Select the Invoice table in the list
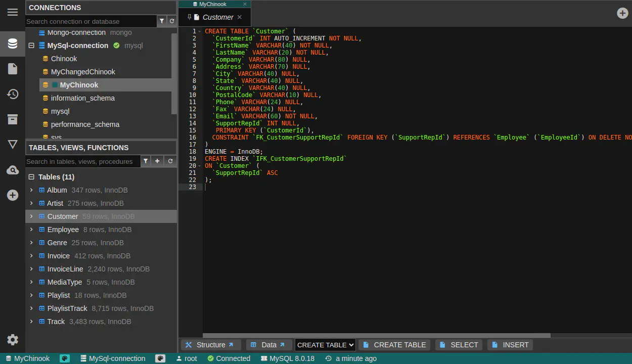The image size is (632, 364). coord(59,256)
